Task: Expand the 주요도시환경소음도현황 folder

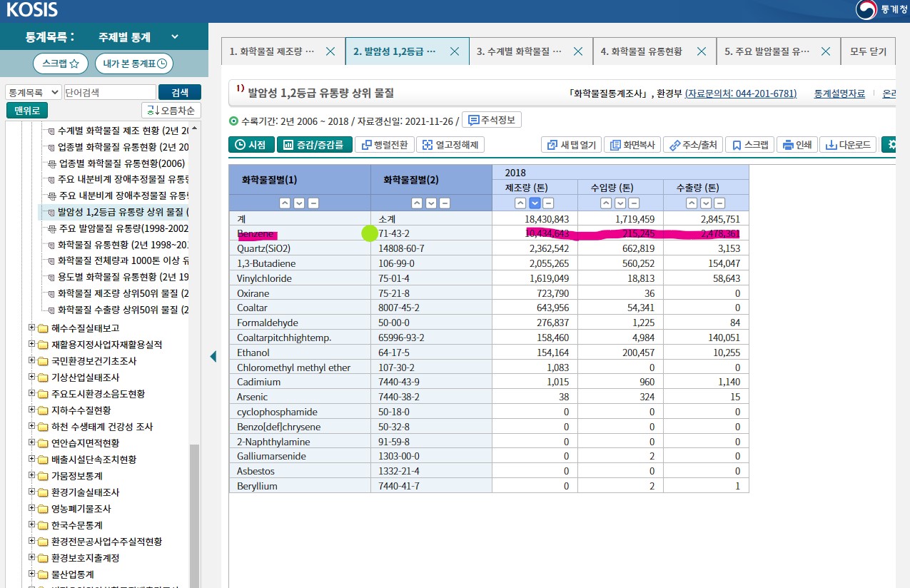Action: click(31, 394)
